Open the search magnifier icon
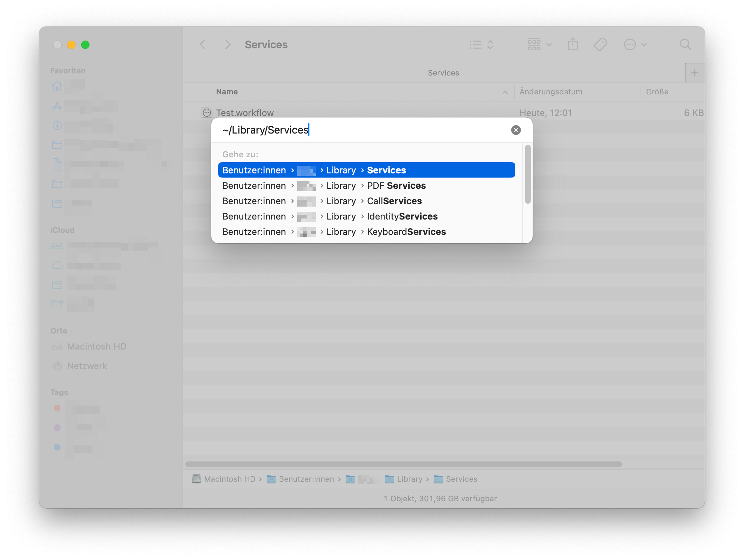Image resolution: width=744 pixels, height=560 pixels. coord(685,45)
